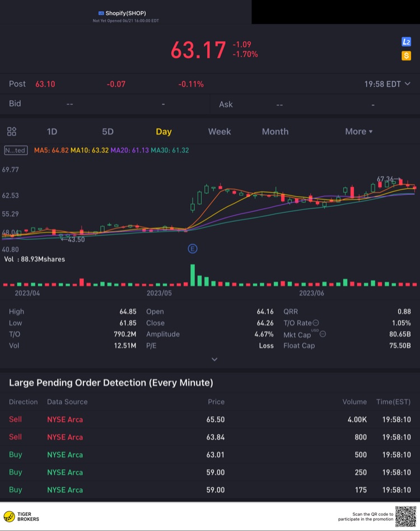Toggle the N...ted adjustment button
The image size is (420, 531).
[x=16, y=150]
